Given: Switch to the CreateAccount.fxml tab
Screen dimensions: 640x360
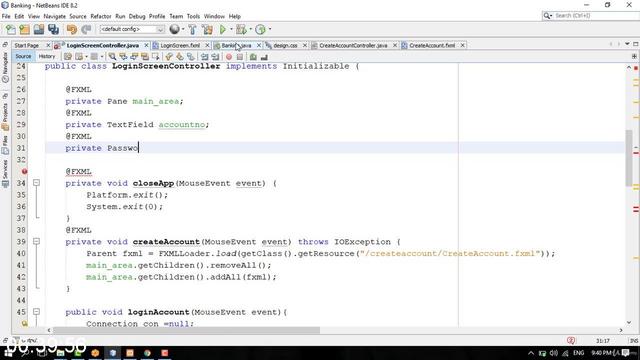Looking at the screenshot, I should (x=432, y=45).
